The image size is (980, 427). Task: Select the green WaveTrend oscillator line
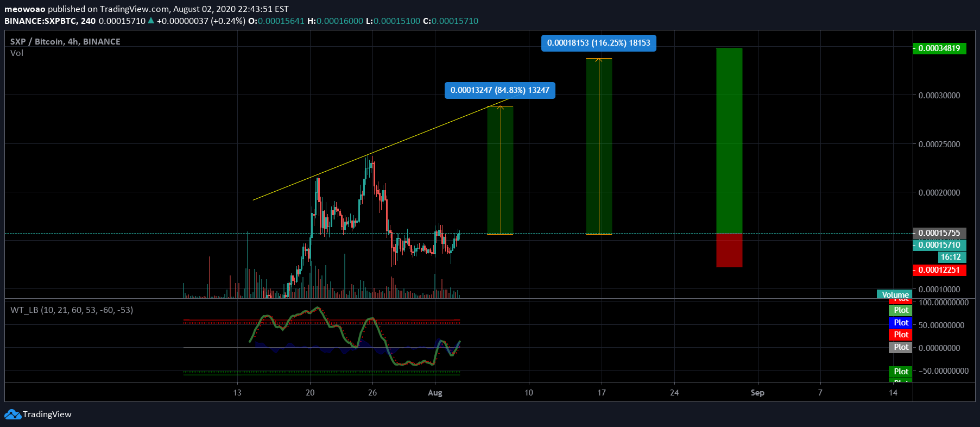coord(355,337)
